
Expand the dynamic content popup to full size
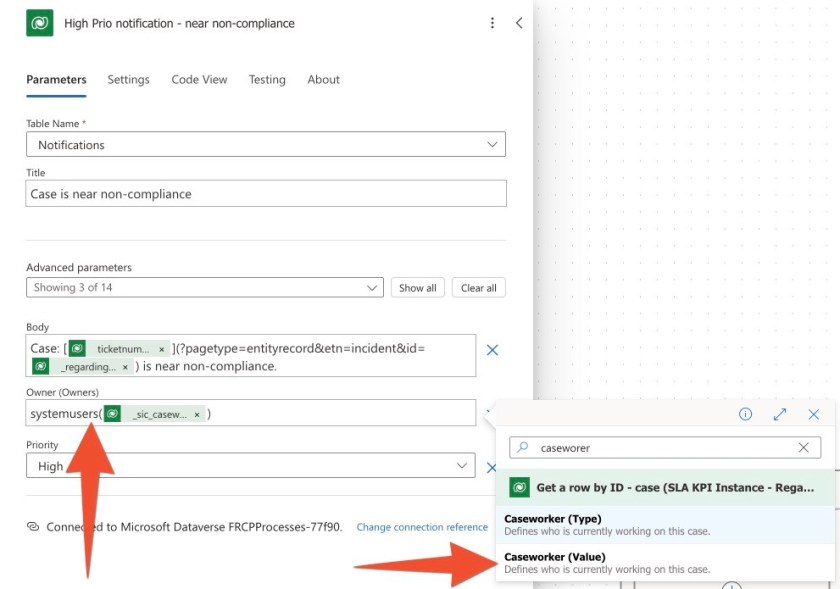tap(780, 414)
